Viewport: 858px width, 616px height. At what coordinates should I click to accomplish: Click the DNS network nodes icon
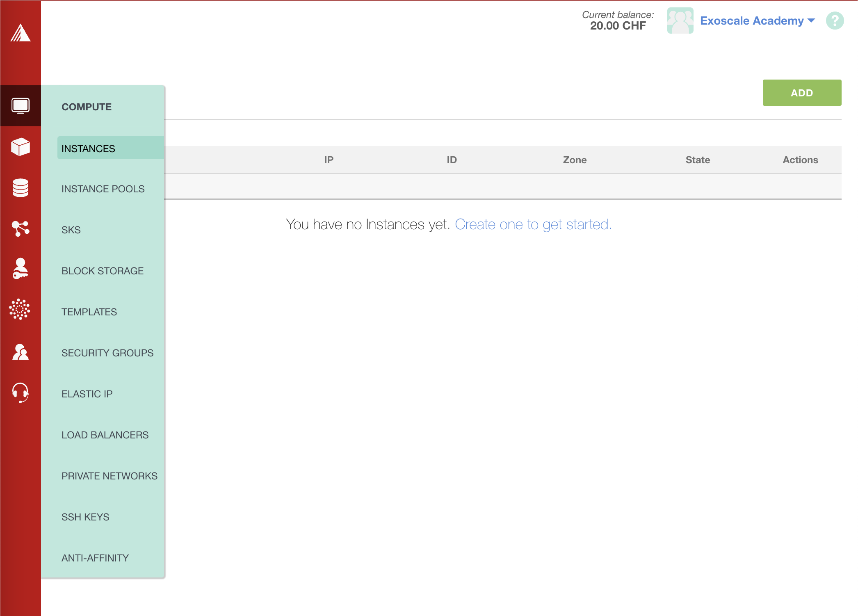[x=21, y=228]
